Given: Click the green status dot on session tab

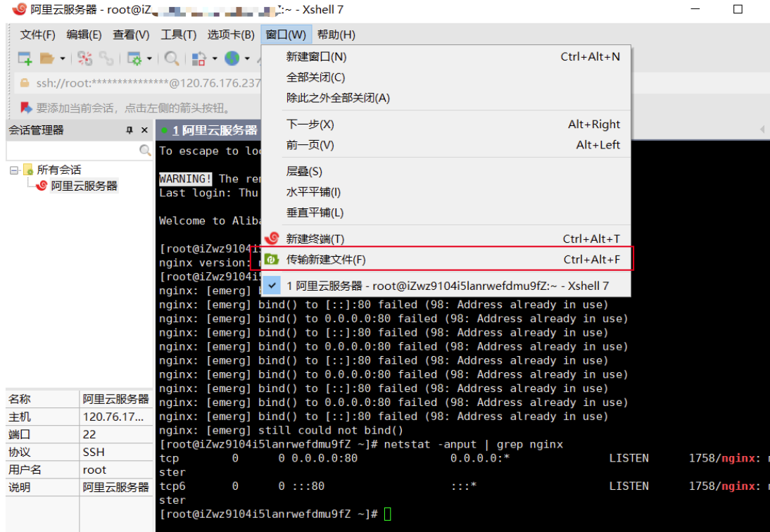Looking at the screenshot, I should [165, 131].
